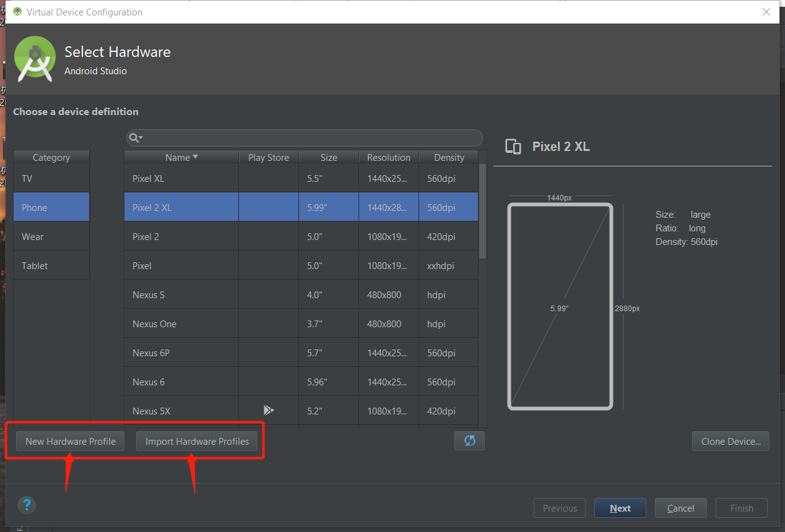
Task: Sort the list by Resolution column header
Action: 388,157
